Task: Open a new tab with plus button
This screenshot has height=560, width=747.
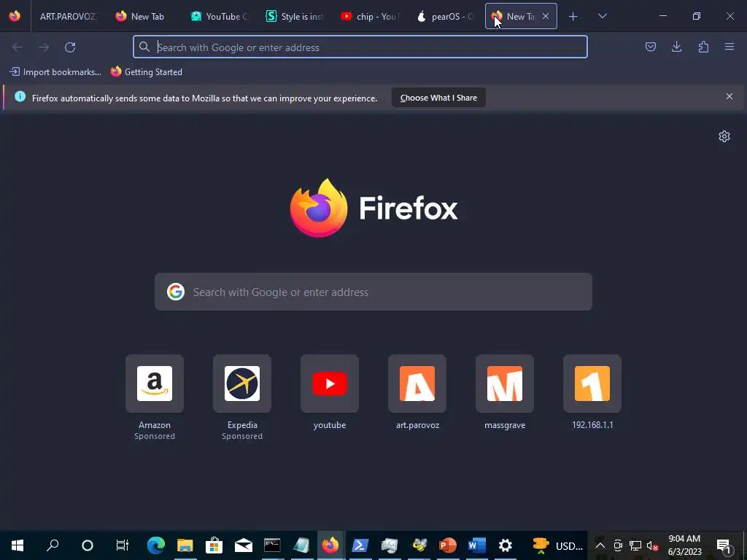Action: pyautogui.click(x=573, y=17)
